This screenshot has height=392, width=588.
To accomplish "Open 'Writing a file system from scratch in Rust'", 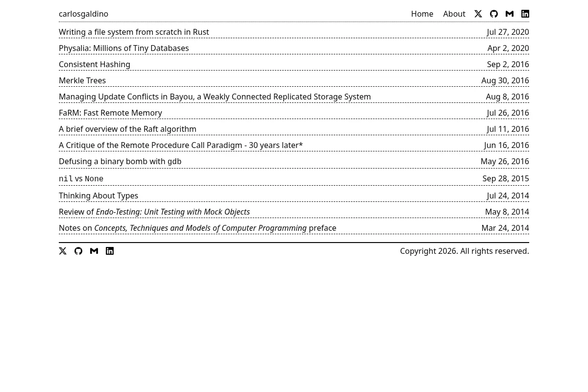I will tap(134, 32).
